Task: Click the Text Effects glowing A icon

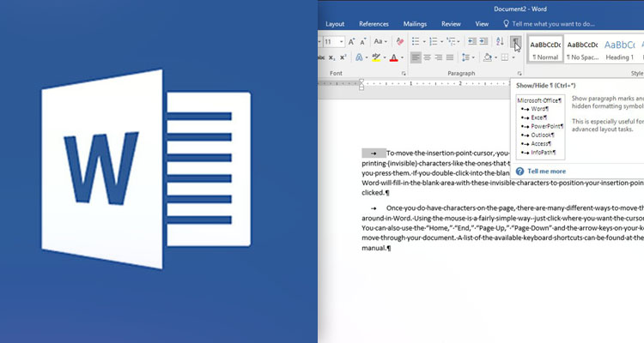Action: point(359,57)
